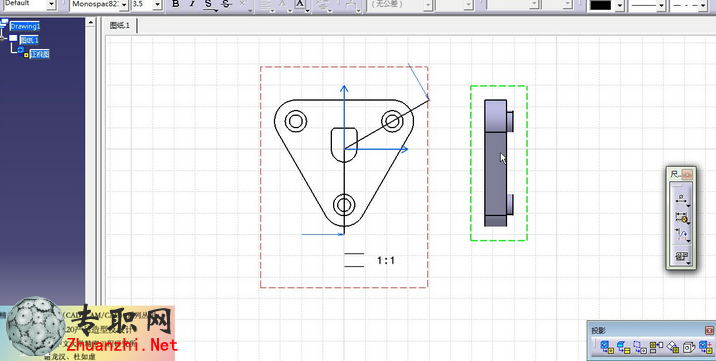Select Drawing1 in the specification tree
The image size is (716, 361).
click(25, 26)
